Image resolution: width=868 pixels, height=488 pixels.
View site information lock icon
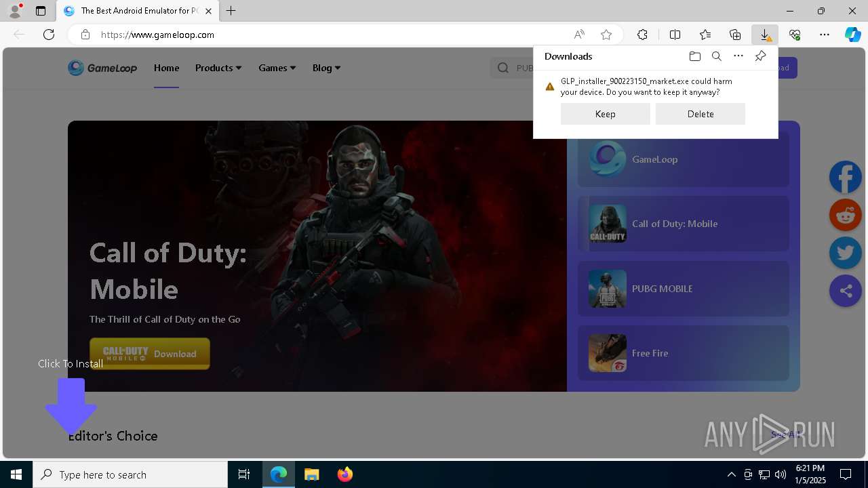(x=85, y=35)
